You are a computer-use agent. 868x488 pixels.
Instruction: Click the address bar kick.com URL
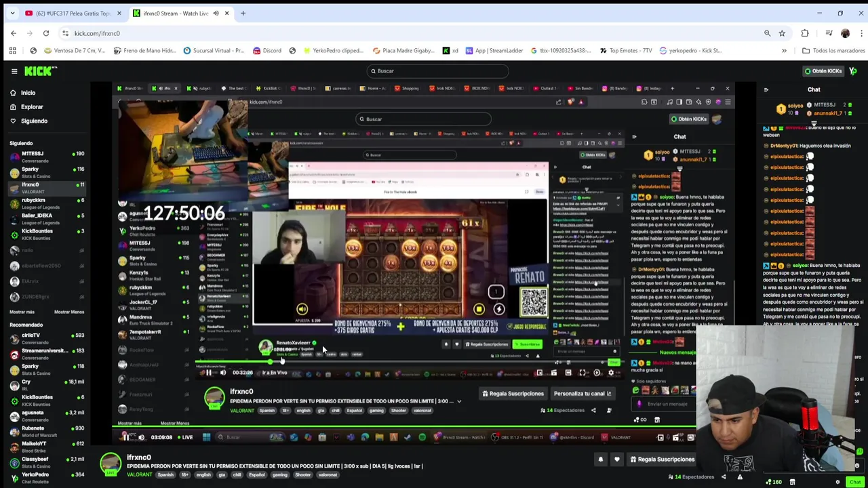tap(97, 33)
